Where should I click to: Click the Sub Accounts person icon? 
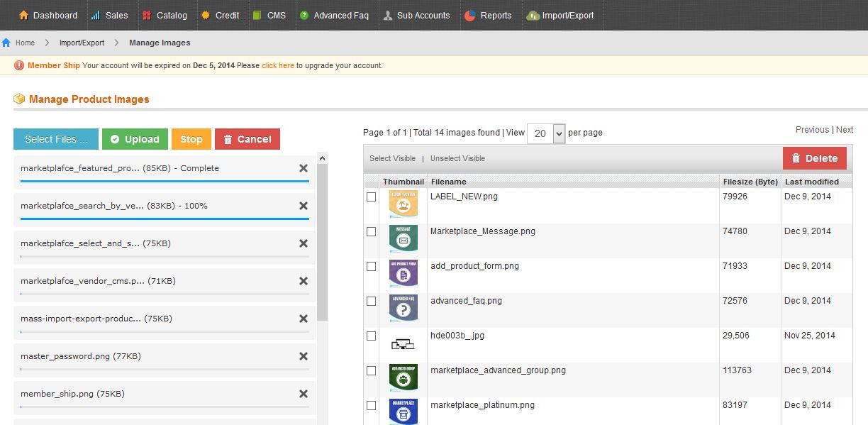pyautogui.click(x=387, y=15)
